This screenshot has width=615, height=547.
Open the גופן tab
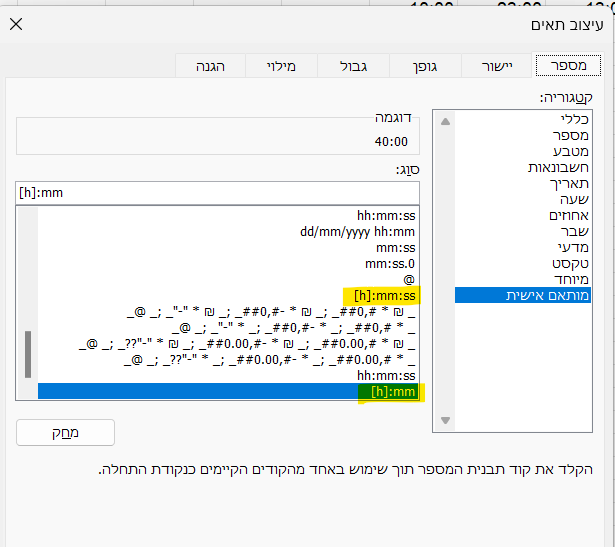click(425, 66)
